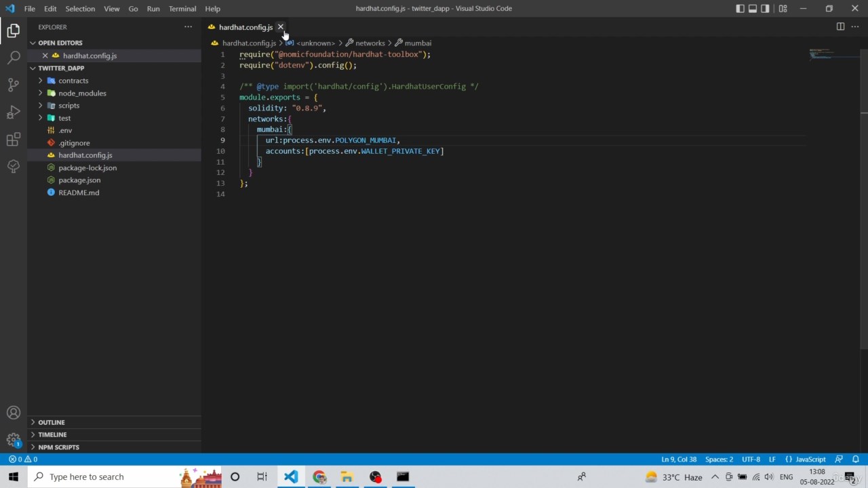
Task: Expand the OUTLINE section
Action: click(52, 422)
